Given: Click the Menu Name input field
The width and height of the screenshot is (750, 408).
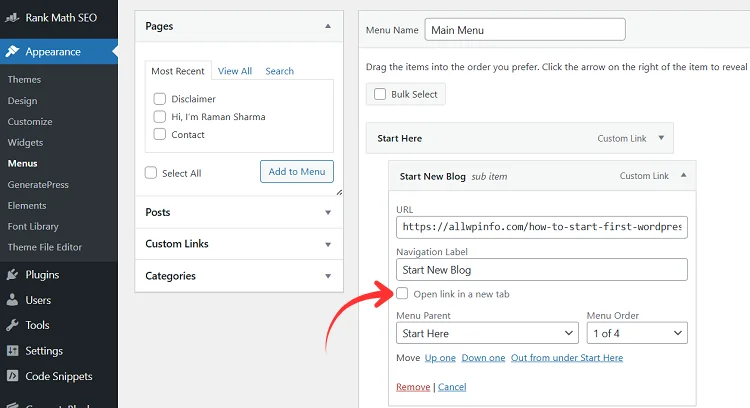Looking at the screenshot, I should [525, 30].
